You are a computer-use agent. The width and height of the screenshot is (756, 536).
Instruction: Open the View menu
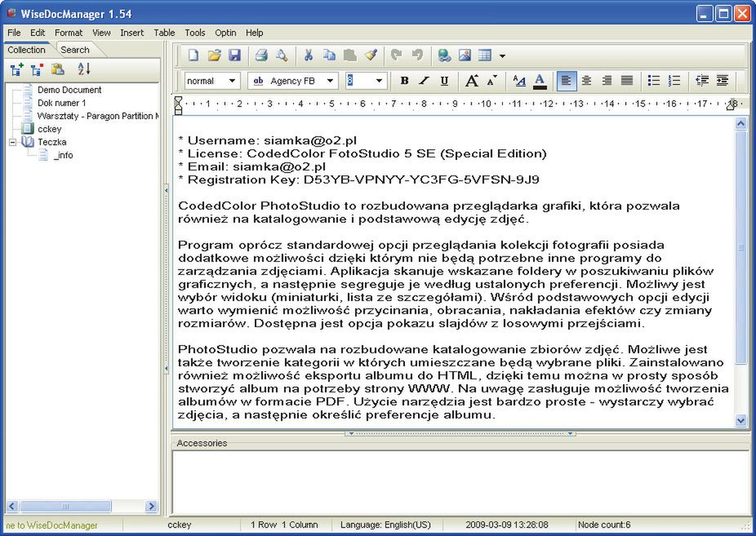pos(101,33)
